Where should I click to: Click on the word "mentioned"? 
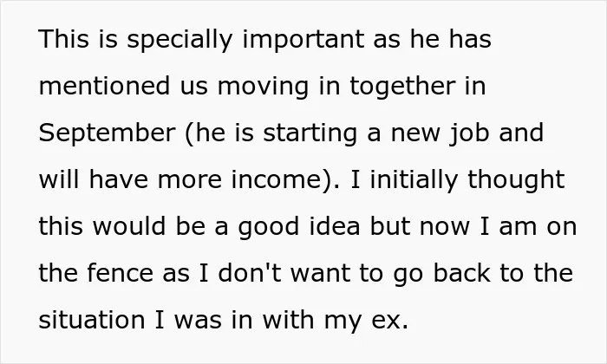pos(105,86)
